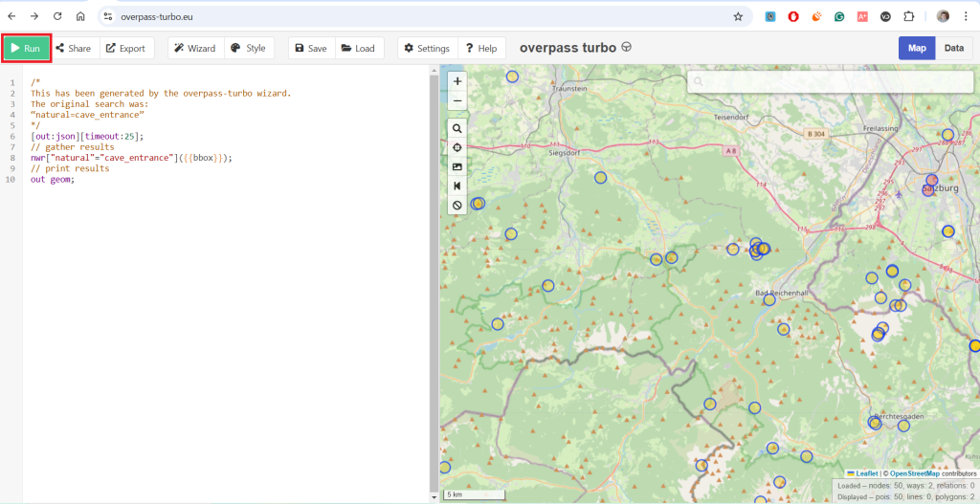
Task: Click the nwr cave_entrance query line
Action: (x=131, y=158)
